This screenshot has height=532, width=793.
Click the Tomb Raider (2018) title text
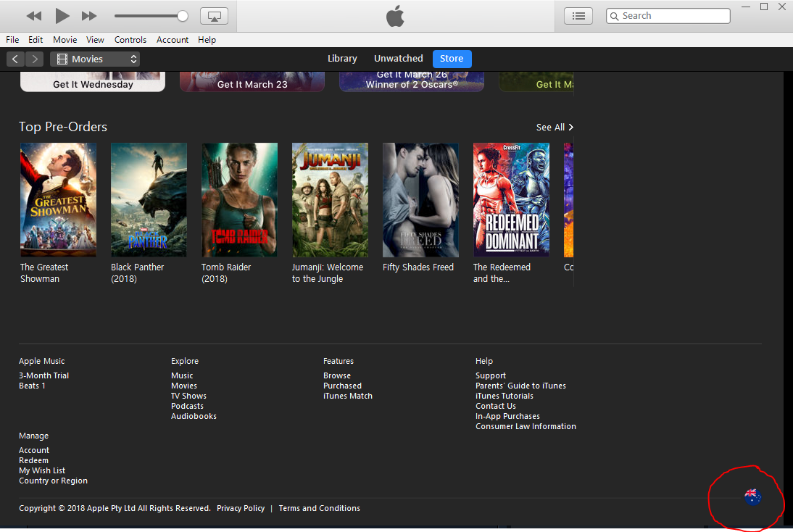pos(226,273)
